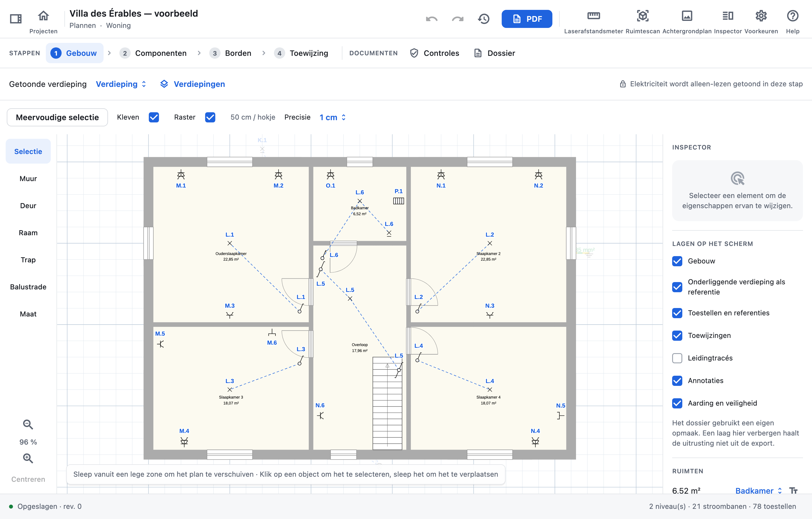Export with the PDF button

527,19
